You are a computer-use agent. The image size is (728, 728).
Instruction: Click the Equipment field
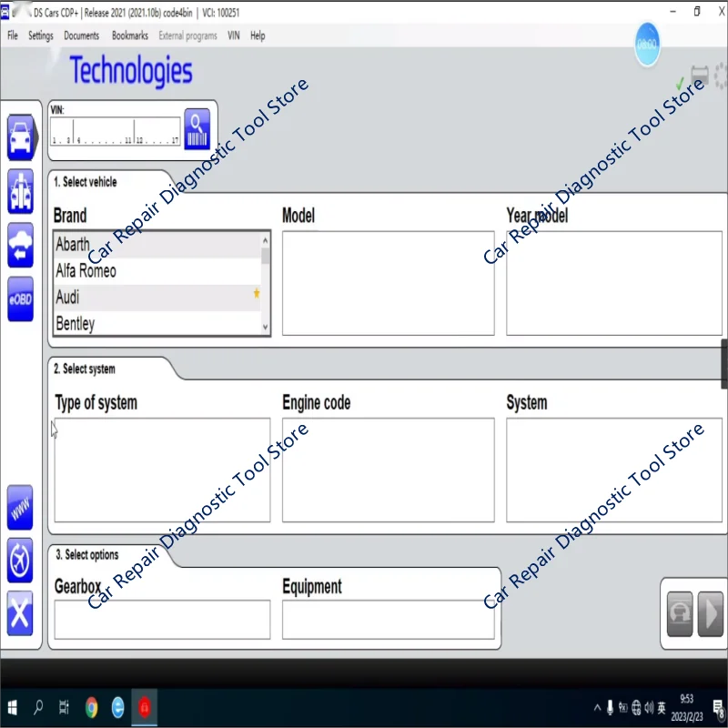tap(389, 620)
